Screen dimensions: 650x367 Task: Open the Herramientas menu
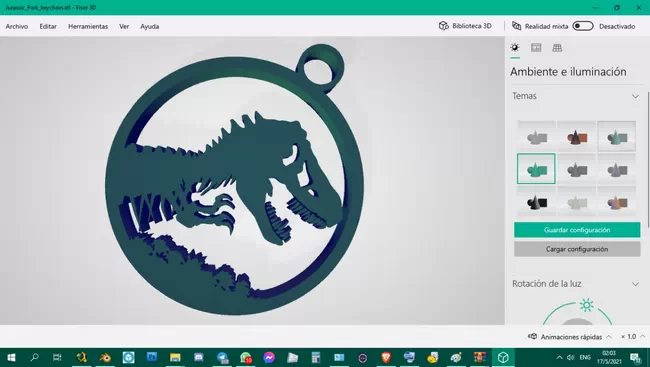click(88, 26)
